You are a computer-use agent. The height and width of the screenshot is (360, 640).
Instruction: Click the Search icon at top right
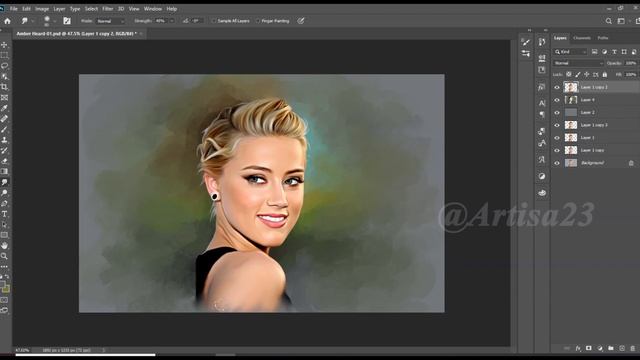coord(609,21)
